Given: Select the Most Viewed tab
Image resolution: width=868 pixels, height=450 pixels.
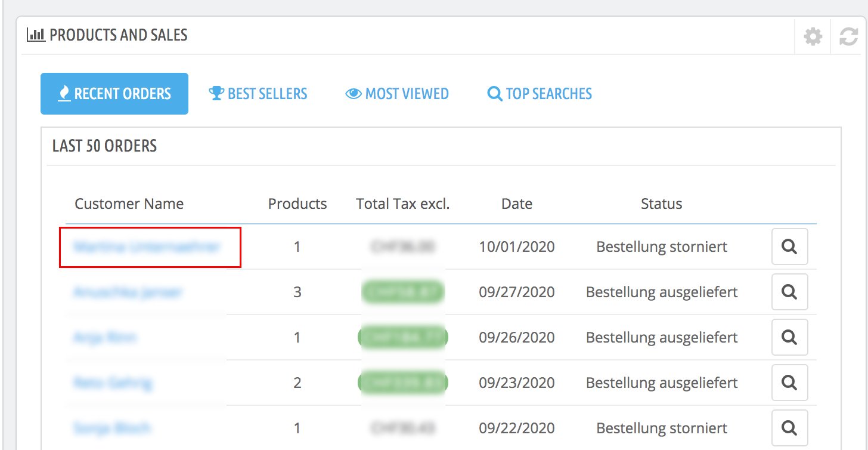Looking at the screenshot, I should pyautogui.click(x=397, y=94).
